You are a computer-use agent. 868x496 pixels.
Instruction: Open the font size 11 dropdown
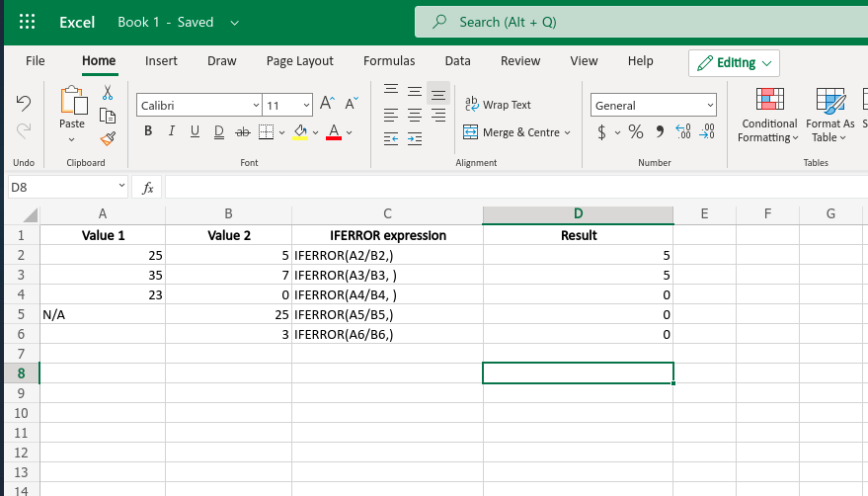pyautogui.click(x=306, y=106)
